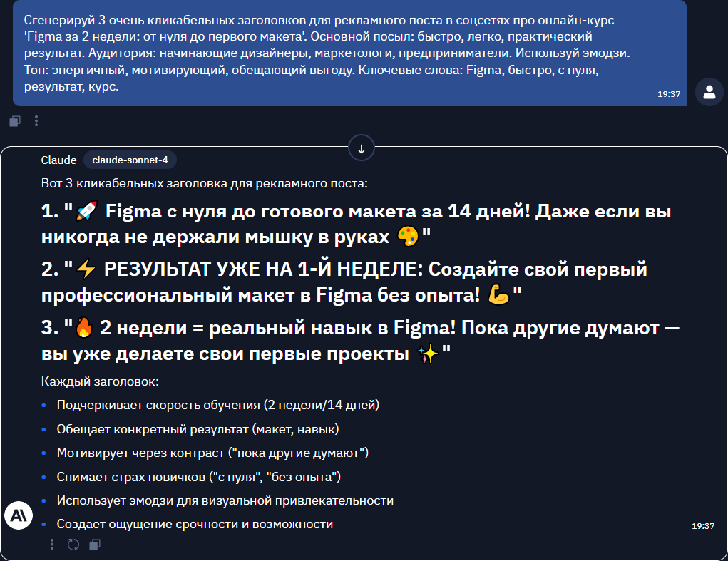Click the user message timestamp 19:37

pyautogui.click(x=669, y=94)
